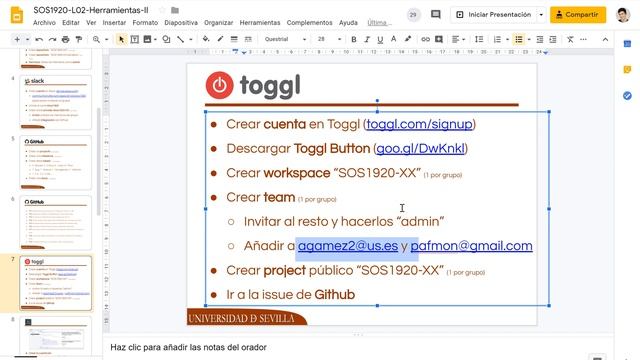Select the cursor pointer tool
Viewport: 640px width, 360px height.
[121, 40]
